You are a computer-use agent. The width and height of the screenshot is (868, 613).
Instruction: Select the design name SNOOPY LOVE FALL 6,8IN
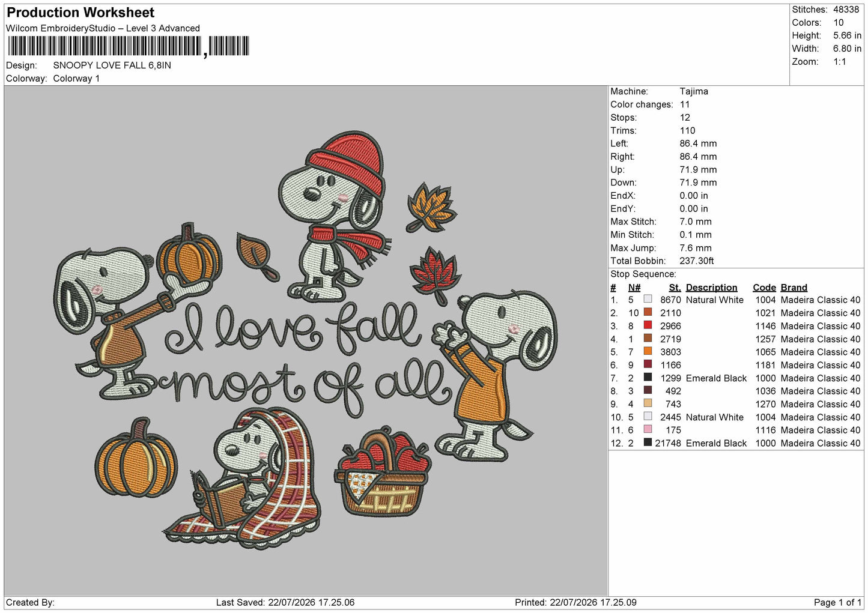[x=112, y=65]
